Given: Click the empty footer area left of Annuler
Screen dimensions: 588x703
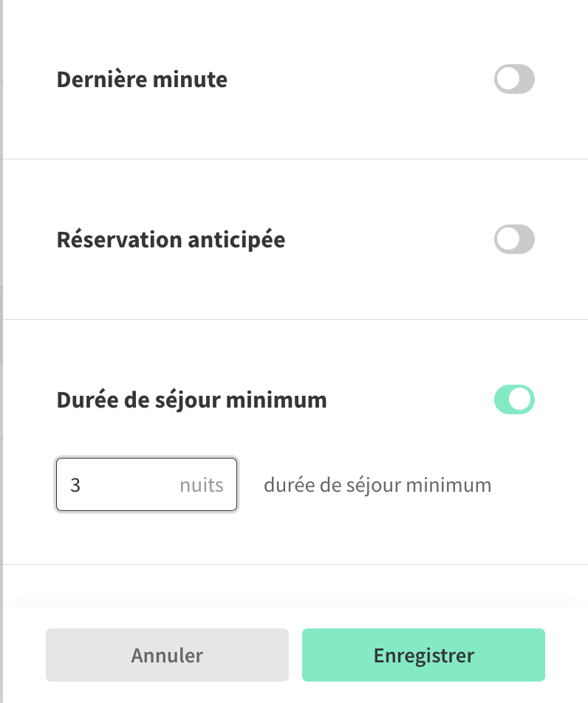Looking at the screenshot, I should (24, 655).
